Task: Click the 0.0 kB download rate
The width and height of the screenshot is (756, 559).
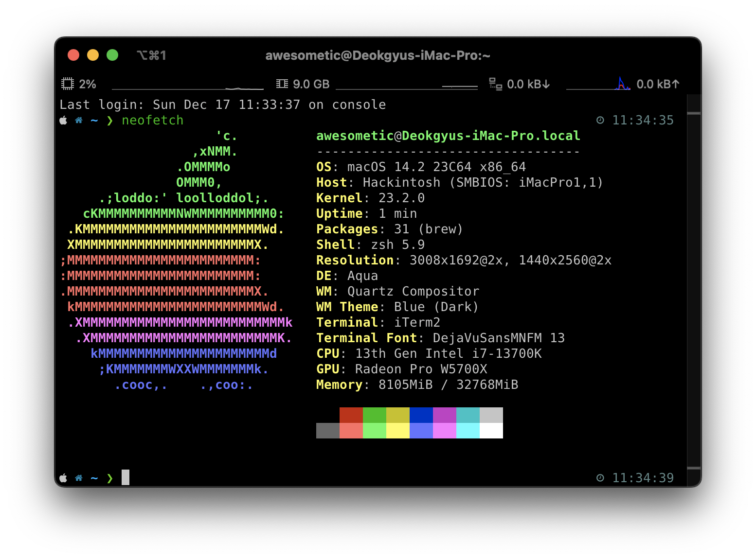Action: point(528,84)
